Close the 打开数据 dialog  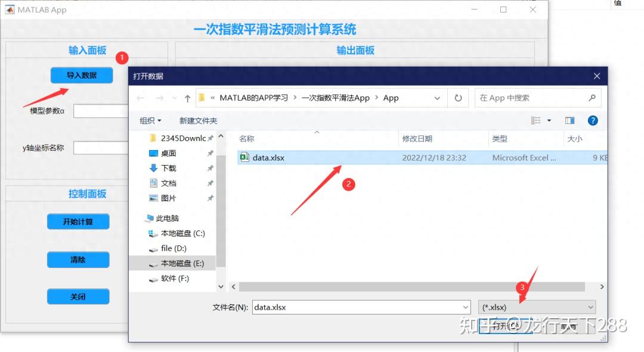click(597, 76)
